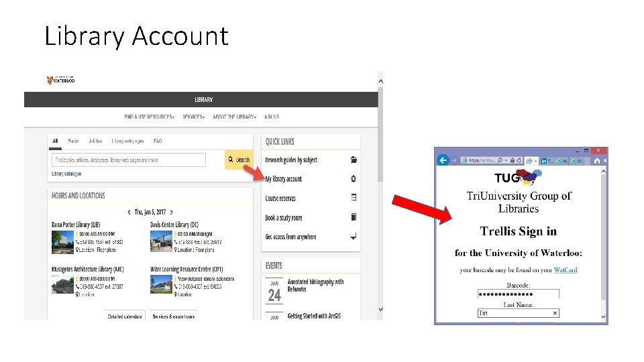Click View detailed library calendars link

pos(206,279)
